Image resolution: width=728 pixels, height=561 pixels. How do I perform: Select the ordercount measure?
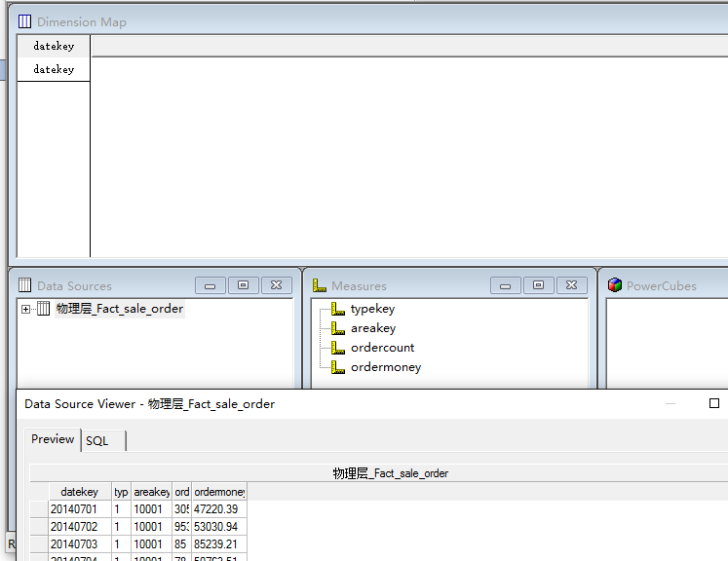pos(383,348)
